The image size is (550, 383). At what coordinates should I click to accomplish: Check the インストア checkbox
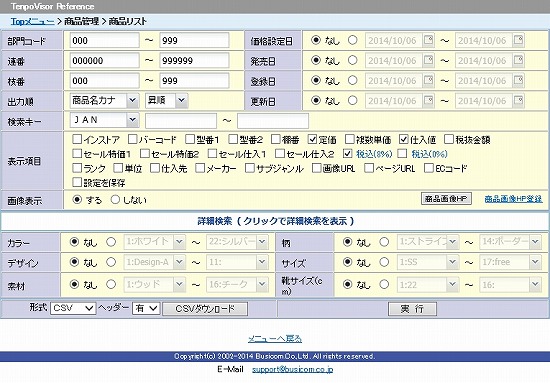pos(77,139)
